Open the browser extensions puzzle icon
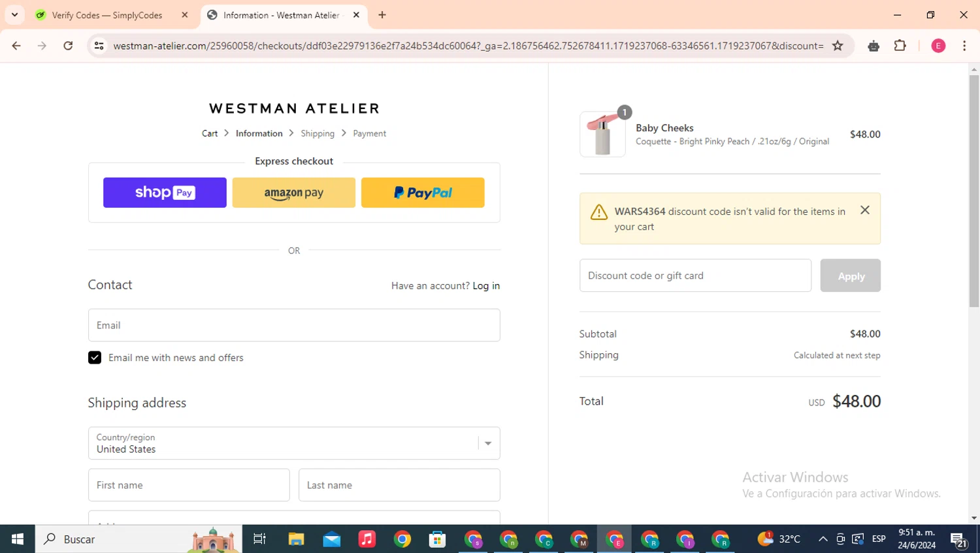This screenshot has width=980, height=553. tap(900, 46)
